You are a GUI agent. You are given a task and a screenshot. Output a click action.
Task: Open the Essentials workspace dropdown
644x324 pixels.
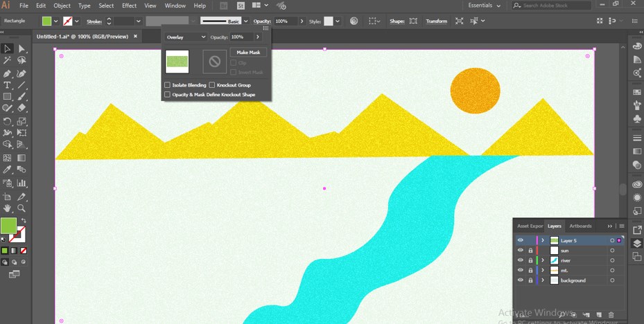pos(485,6)
